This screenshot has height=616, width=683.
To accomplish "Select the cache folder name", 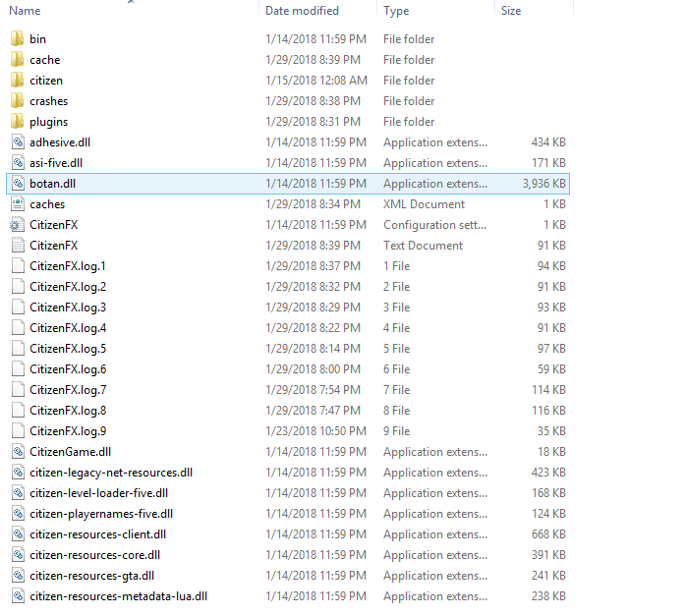I will [x=45, y=60].
